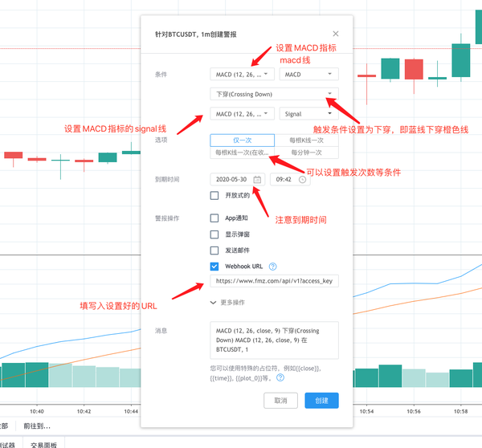This screenshot has width=482, height=448.
Task: Select the 仅一次 trigger option
Action: [242, 140]
